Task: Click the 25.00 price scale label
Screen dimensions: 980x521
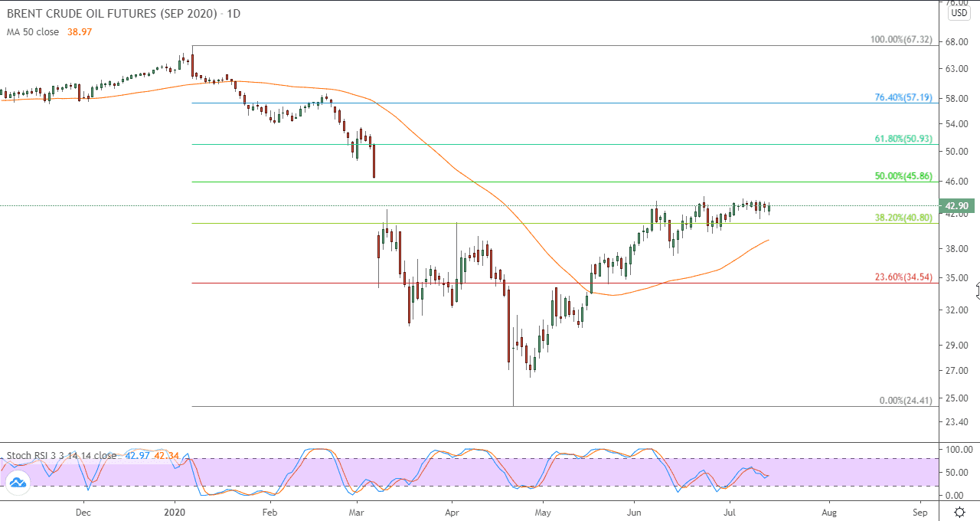Action: point(958,398)
